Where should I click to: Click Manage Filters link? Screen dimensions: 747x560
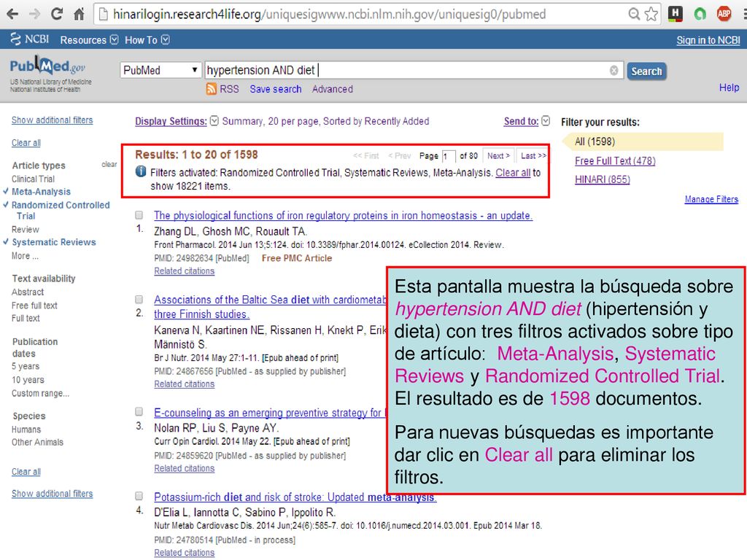[711, 199]
